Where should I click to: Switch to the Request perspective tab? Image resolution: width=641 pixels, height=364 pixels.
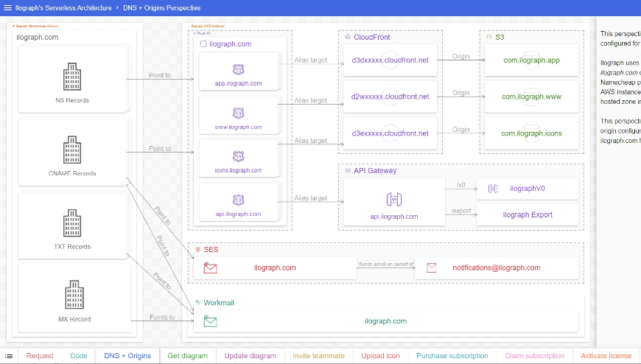pos(40,356)
